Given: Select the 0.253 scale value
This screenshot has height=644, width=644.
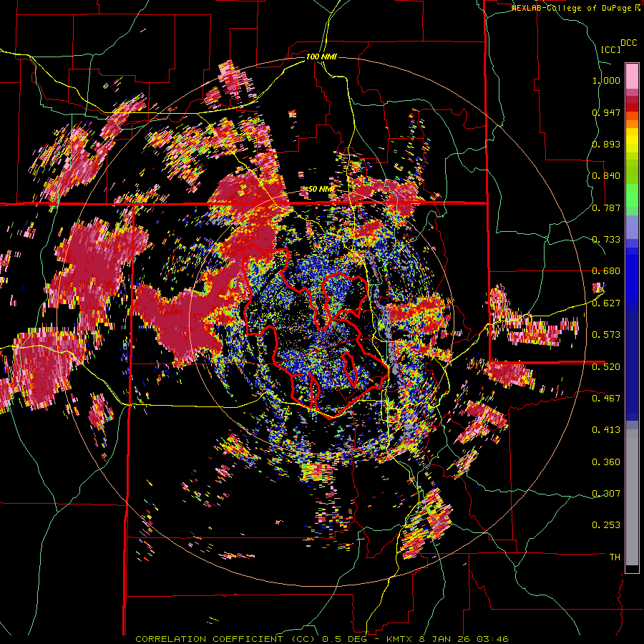Looking at the screenshot, I should [606, 525].
